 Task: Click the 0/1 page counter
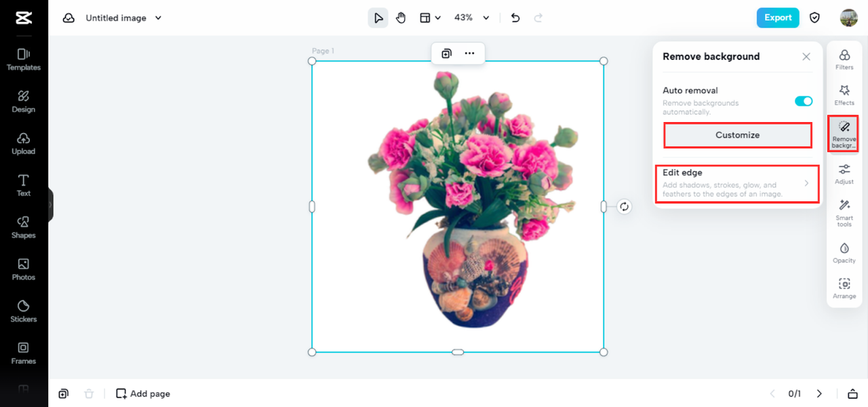click(x=795, y=393)
